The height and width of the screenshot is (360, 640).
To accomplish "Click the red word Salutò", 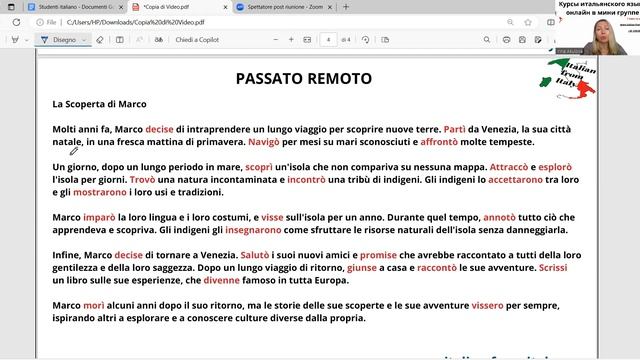I will click(255, 255).
